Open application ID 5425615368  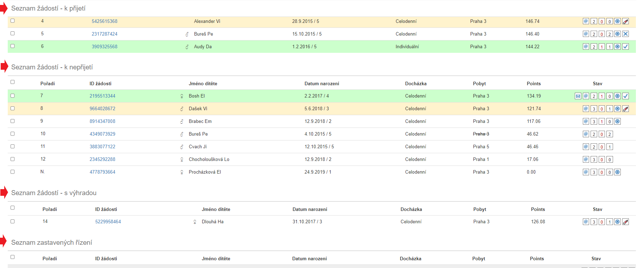(x=104, y=21)
